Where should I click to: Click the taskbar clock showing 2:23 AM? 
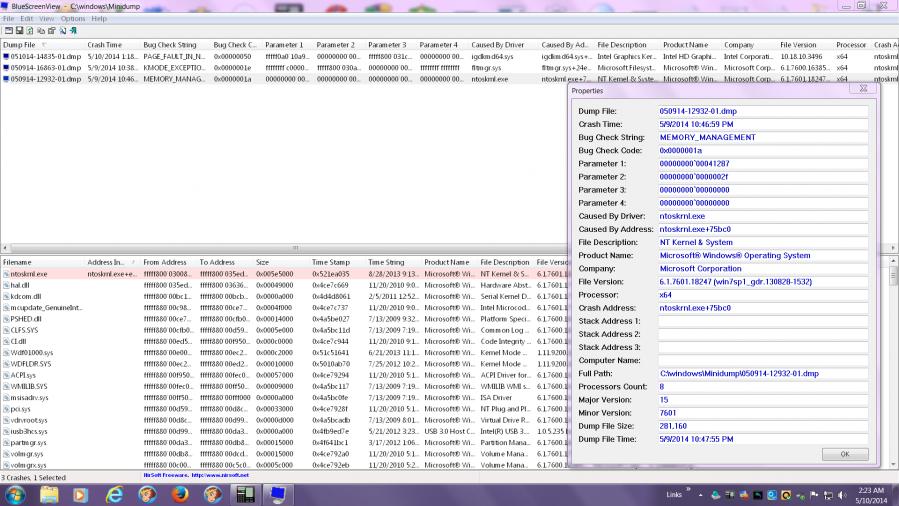[871, 495]
